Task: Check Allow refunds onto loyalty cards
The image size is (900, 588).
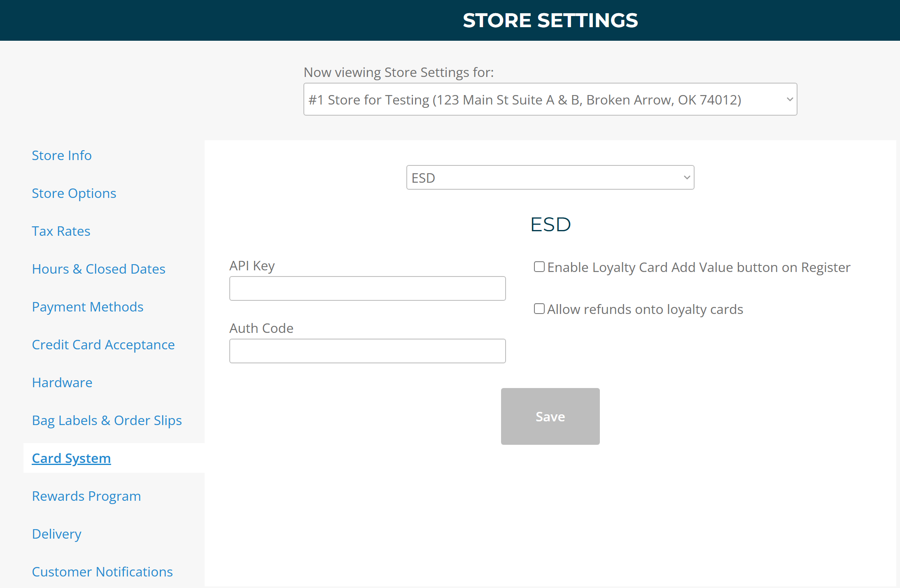Action: (x=539, y=309)
